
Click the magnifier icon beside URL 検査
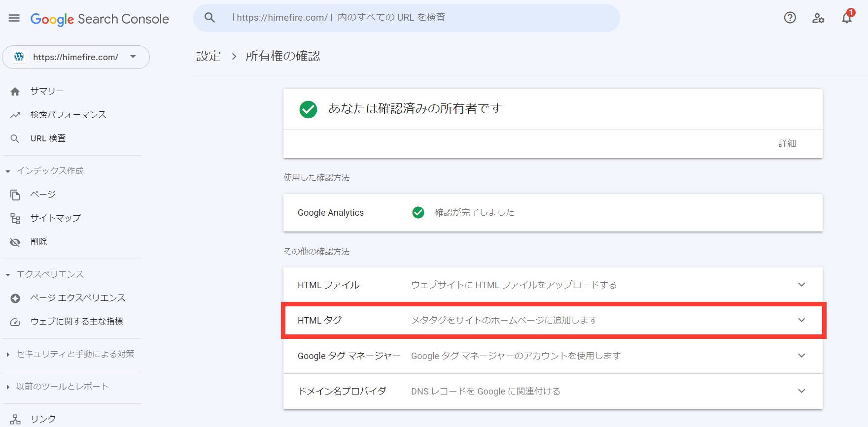(x=15, y=138)
